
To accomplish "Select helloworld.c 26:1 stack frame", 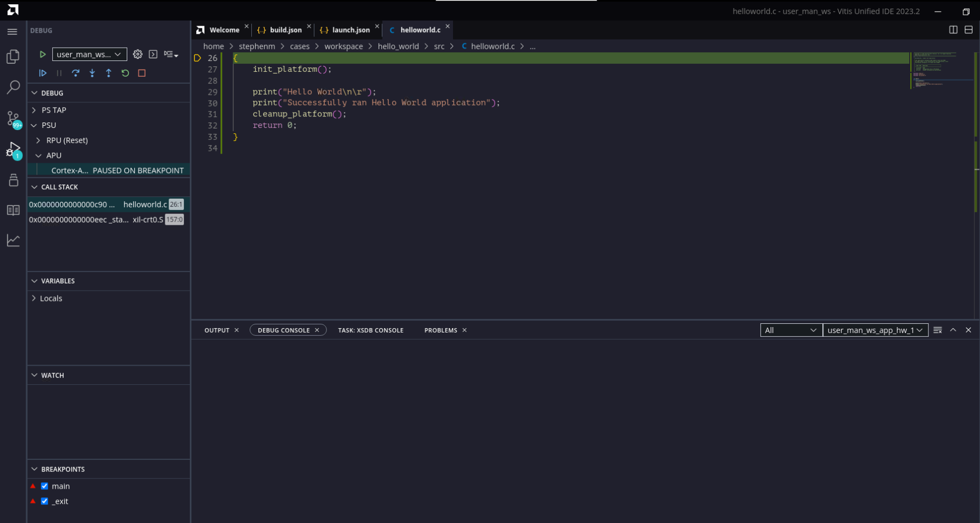I will (109, 205).
